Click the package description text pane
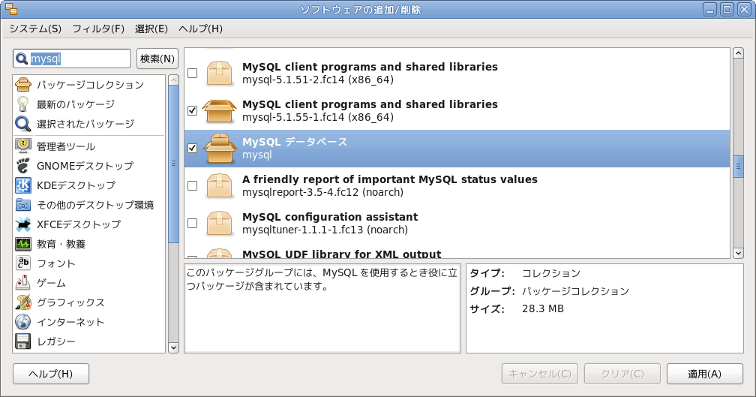The width and height of the screenshot is (756, 397). [x=322, y=308]
